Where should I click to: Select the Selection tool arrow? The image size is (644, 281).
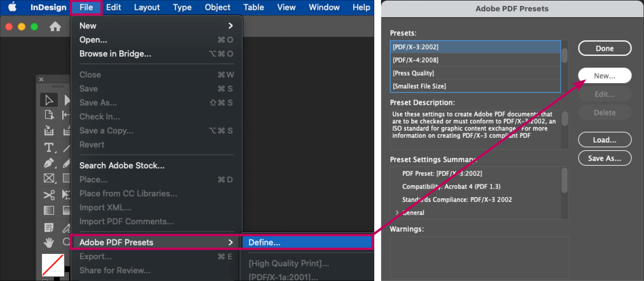click(49, 100)
